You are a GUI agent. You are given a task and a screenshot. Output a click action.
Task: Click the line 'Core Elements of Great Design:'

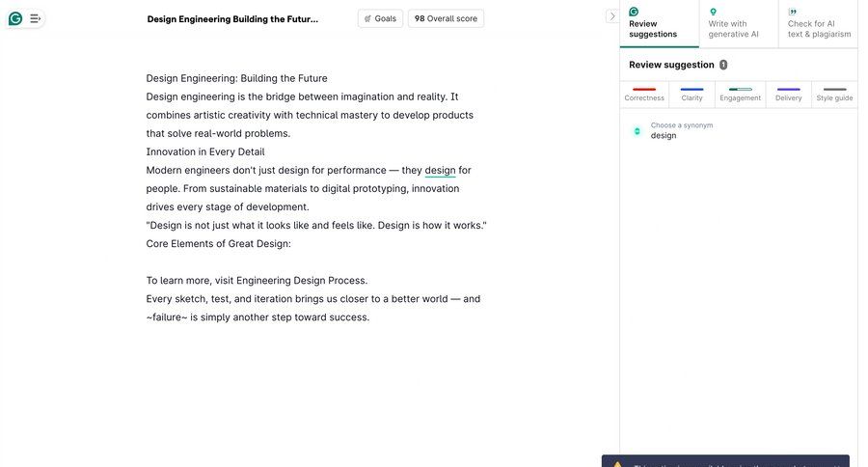[218, 244]
